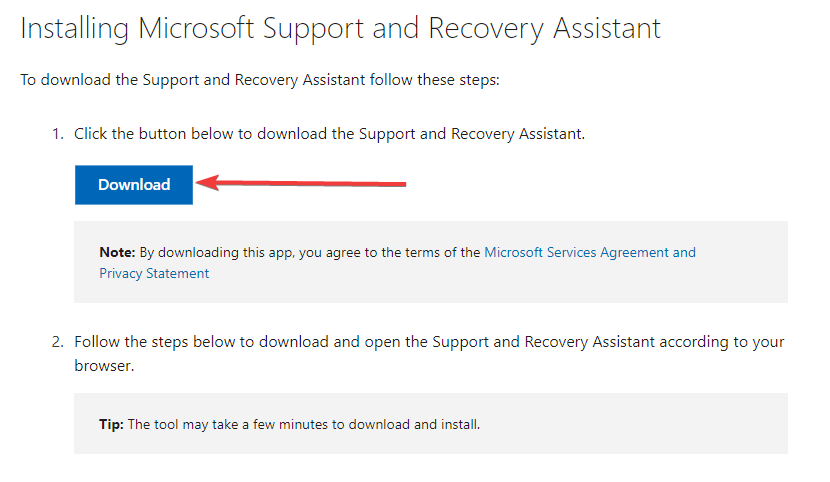Image resolution: width=830 pixels, height=482 pixels.
Task: Click the word browser. under step 2
Action: [x=104, y=366]
